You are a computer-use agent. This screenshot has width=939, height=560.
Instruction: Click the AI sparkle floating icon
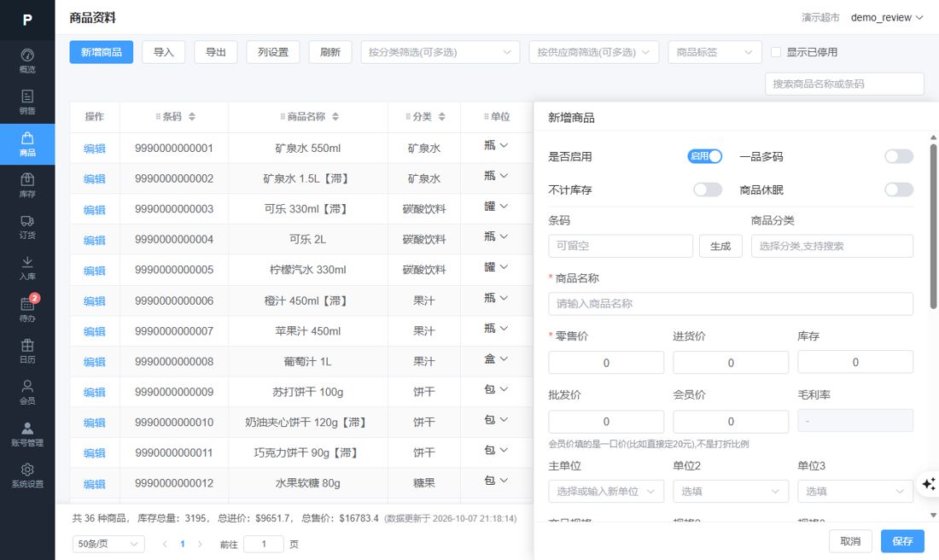[928, 483]
